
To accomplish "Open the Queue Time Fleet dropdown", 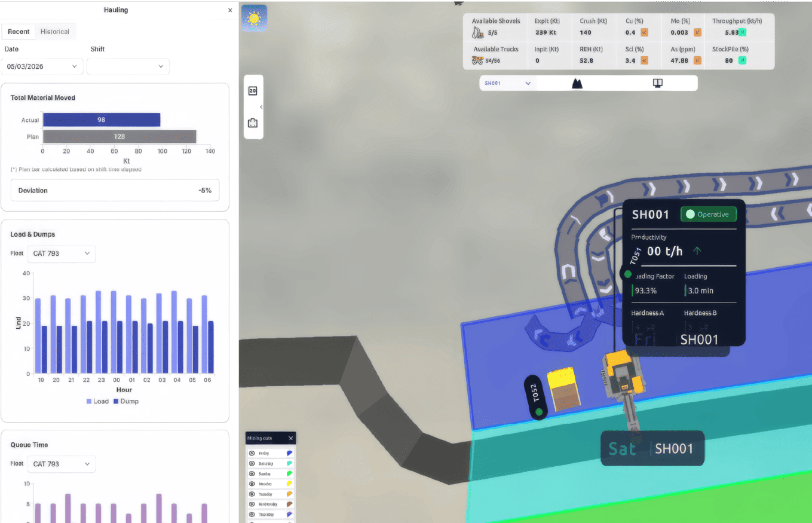I will [61, 464].
